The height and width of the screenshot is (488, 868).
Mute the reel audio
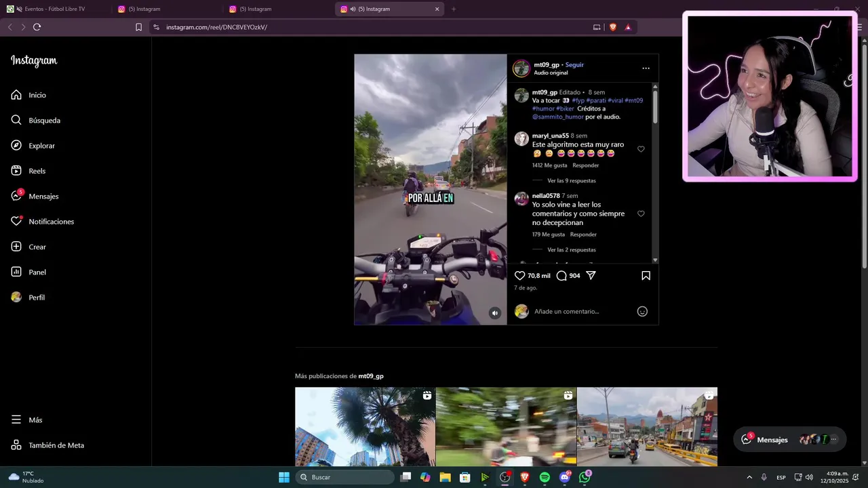pyautogui.click(x=495, y=313)
